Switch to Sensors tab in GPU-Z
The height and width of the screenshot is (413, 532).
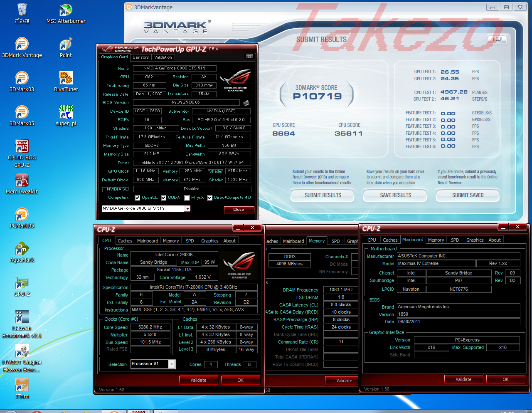(x=141, y=57)
